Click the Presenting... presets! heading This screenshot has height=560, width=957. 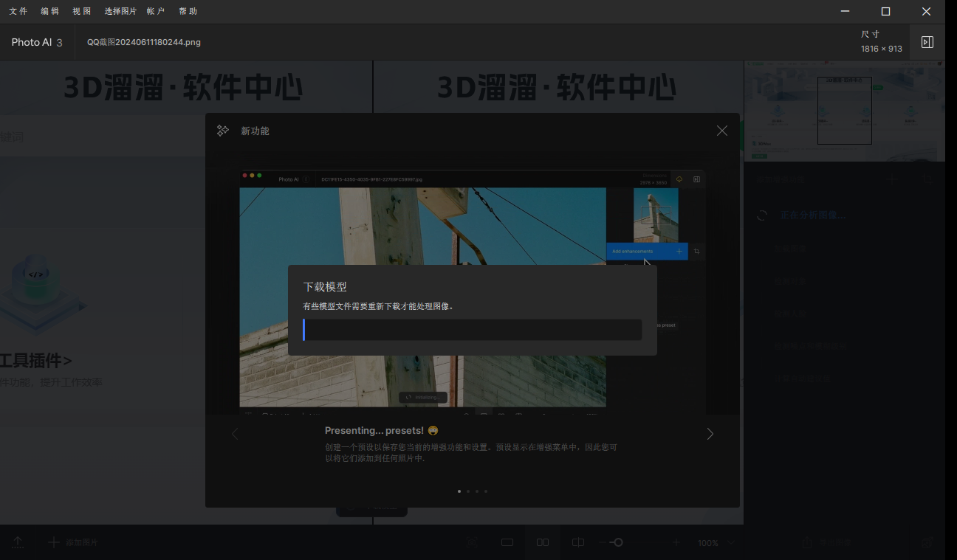pos(374,431)
